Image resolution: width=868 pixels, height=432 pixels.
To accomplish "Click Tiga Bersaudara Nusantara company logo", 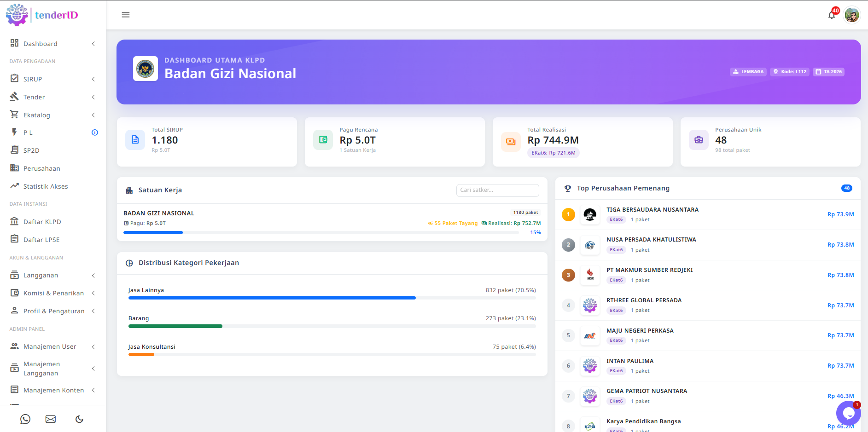I will [590, 214].
